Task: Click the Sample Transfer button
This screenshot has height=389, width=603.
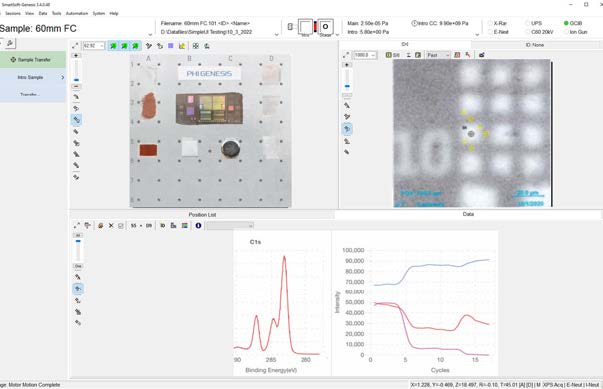Action: [x=33, y=60]
